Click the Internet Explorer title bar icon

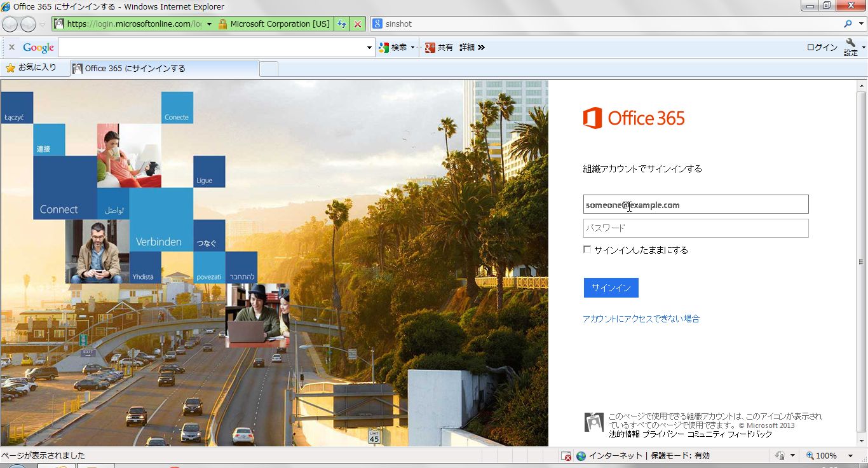[6, 6]
